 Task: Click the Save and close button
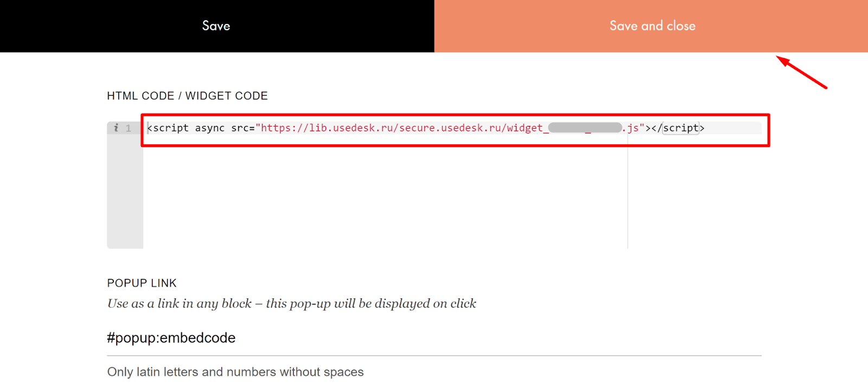tap(651, 26)
